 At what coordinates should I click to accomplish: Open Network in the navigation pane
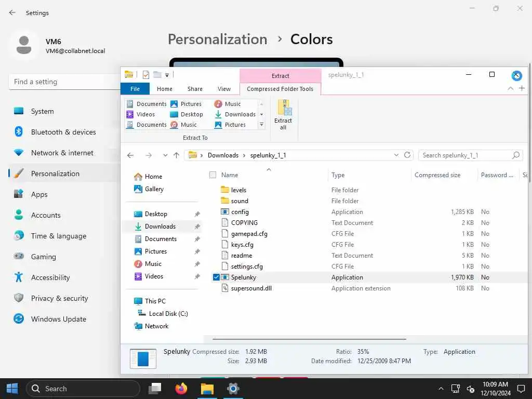(151, 326)
